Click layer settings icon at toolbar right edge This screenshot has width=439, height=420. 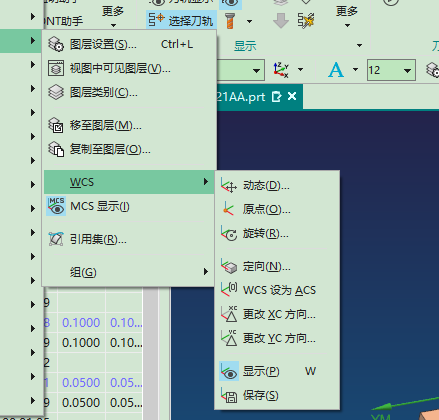click(x=433, y=70)
